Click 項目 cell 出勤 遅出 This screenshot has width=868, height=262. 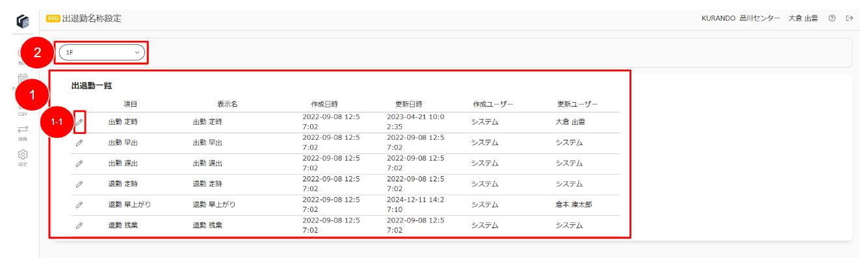point(123,163)
